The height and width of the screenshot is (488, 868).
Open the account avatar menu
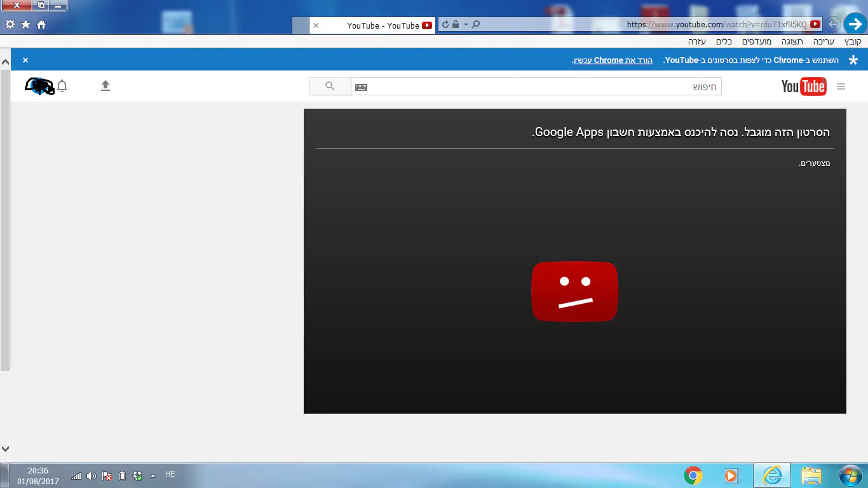39,86
